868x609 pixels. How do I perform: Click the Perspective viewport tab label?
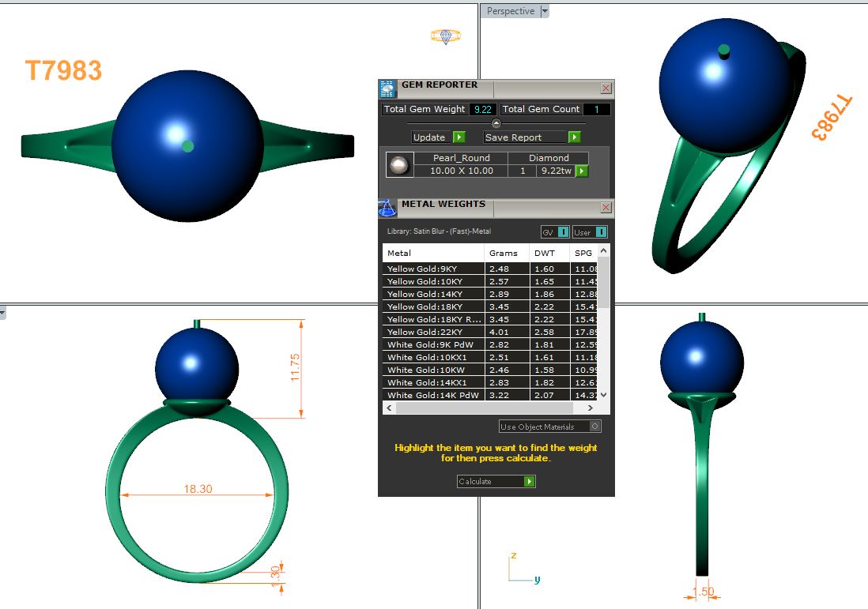pyautogui.click(x=511, y=11)
